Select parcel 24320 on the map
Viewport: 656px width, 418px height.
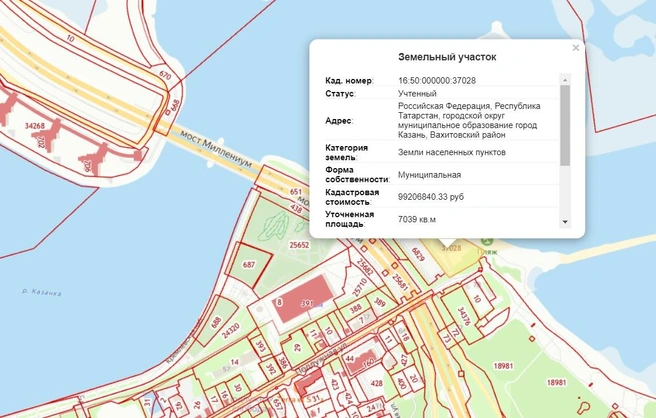point(231,330)
